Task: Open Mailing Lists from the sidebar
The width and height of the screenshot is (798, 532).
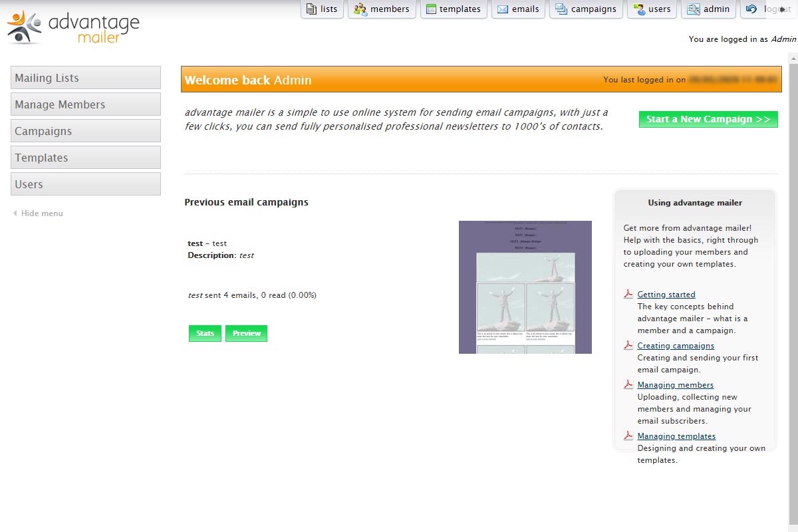Action: click(x=86, y=78)
